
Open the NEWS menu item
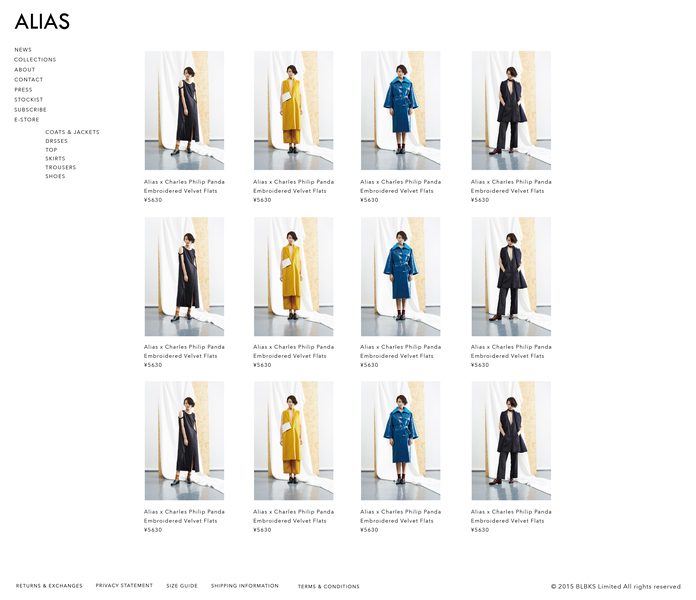(23, 50)
